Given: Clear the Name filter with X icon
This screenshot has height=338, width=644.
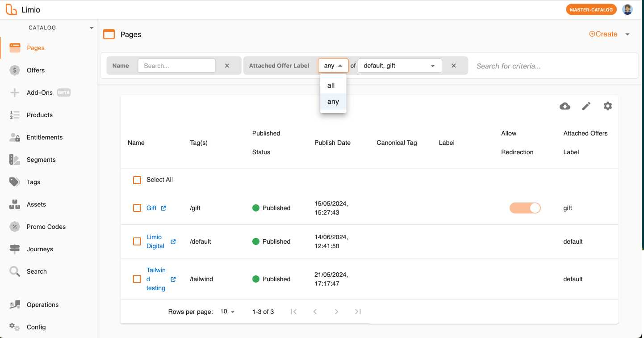Looking at the screenshot, I should tap(227, 66).
